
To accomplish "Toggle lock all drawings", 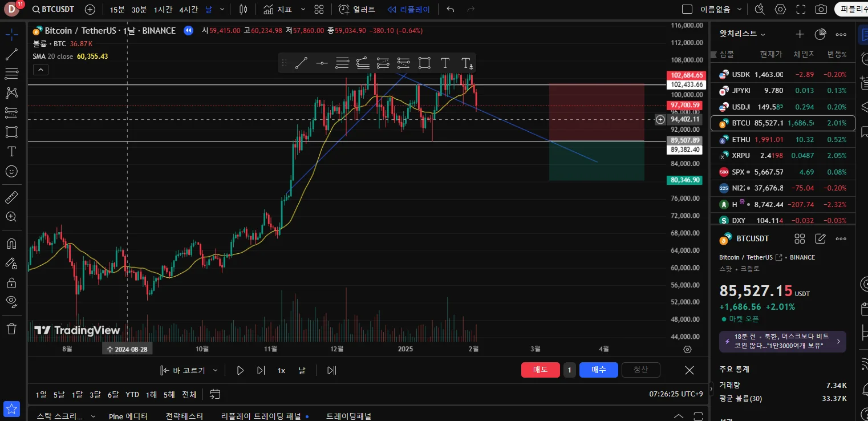I will click(x=11, y=282).
